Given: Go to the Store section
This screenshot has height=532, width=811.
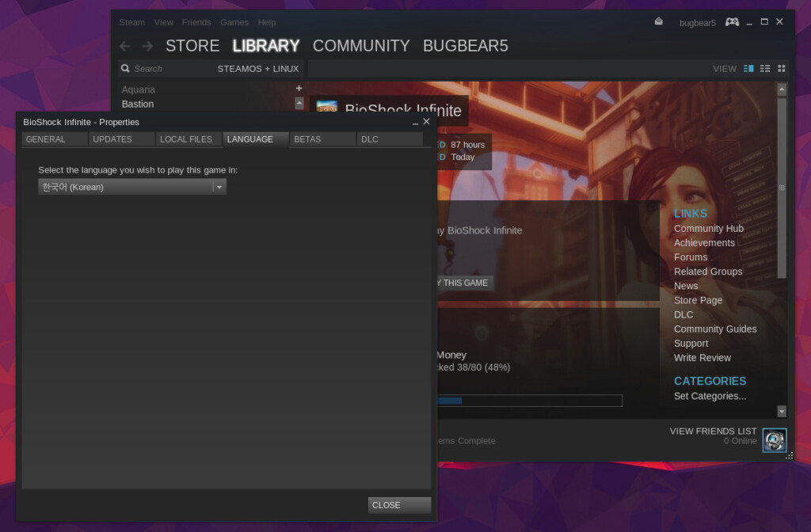Looking at the screenshot, I should coord(192,46).
